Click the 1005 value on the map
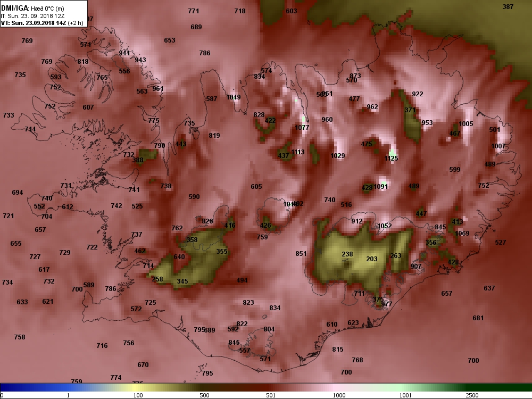The image size is (532, 399). [x=466, y=123]
